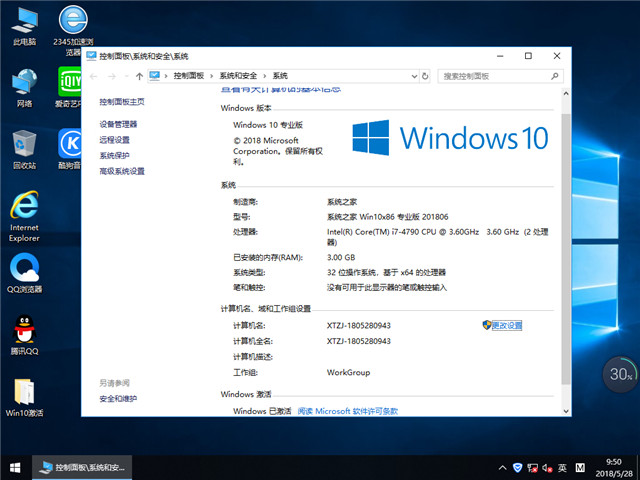Viewport: 640px width, 480px height.
Task: Open the 此电脑 desktop icon
Action: coord(24,25)
